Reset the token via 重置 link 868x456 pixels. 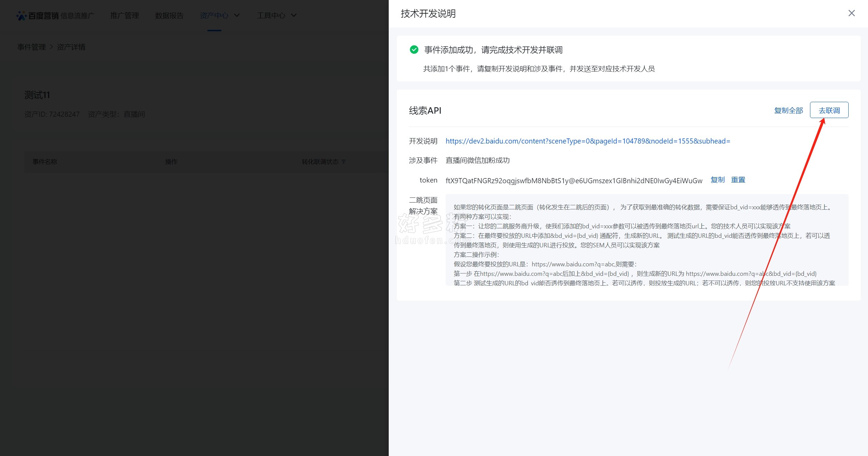tap(738, 180)
